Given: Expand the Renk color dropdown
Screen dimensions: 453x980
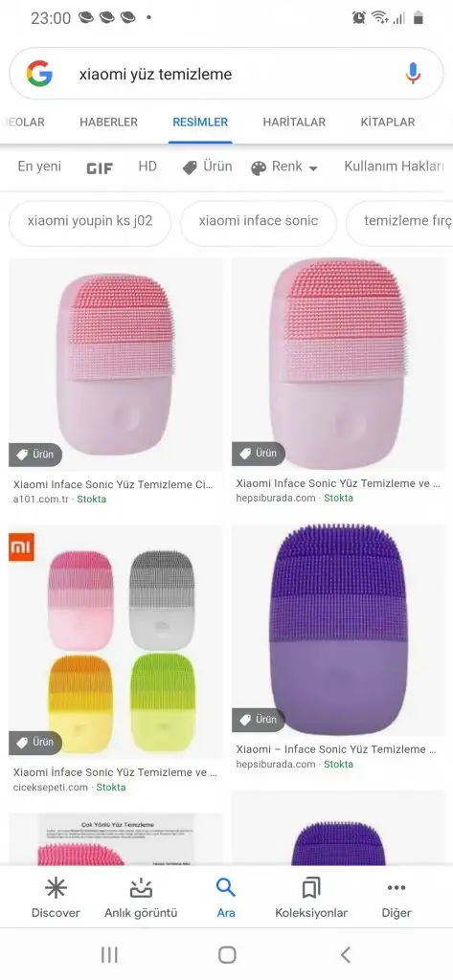Looking at the screenshot, I should pos(284,167).
